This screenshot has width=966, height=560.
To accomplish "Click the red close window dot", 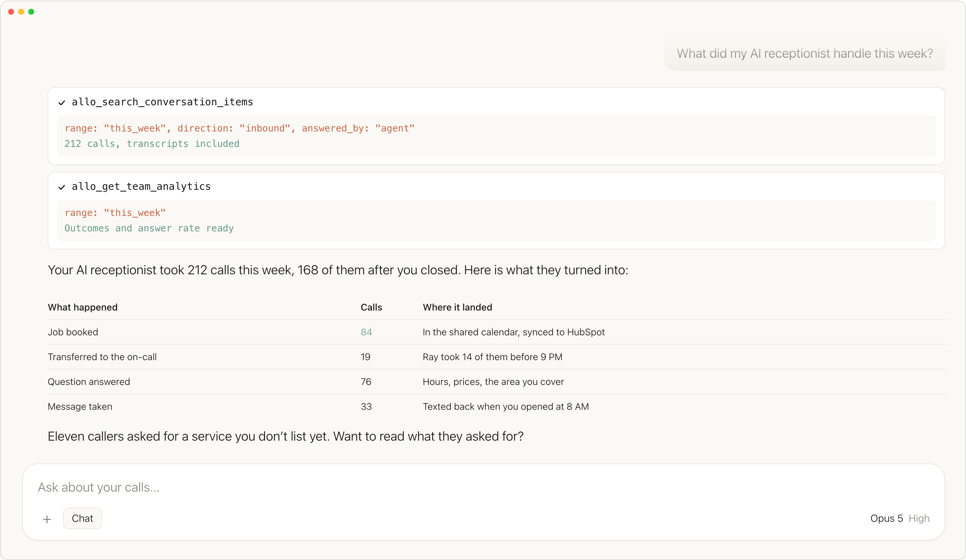I will pyautogui.click(x=11, y=12).
